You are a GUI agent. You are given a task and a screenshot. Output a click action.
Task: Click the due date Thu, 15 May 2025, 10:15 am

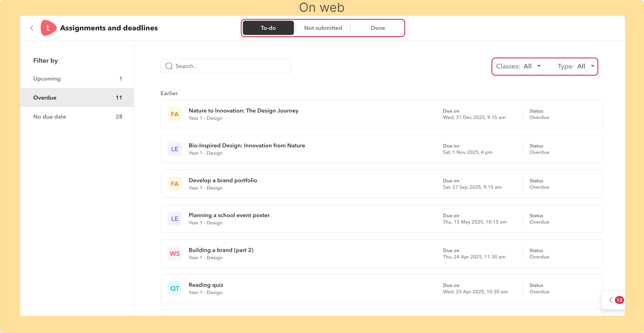click(475, 222)
